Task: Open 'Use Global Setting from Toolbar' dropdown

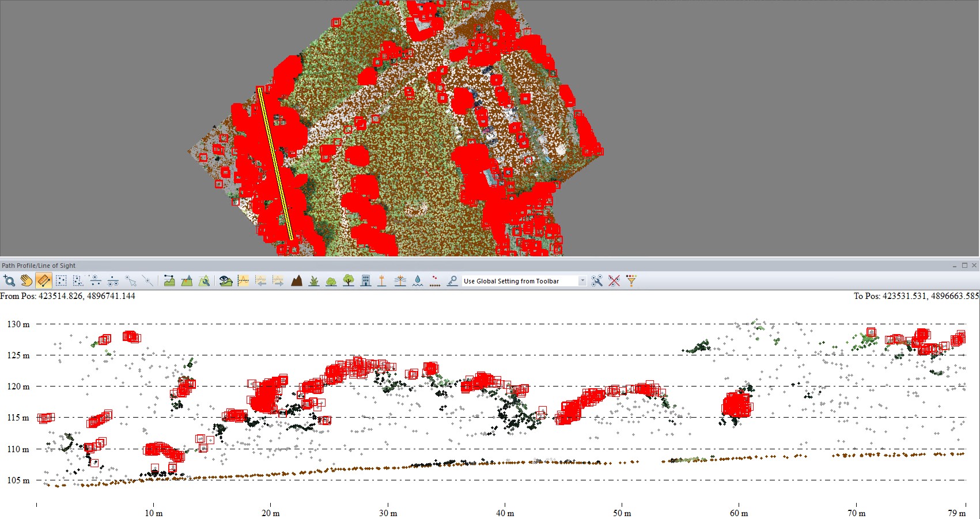Action: coord(524,281)
